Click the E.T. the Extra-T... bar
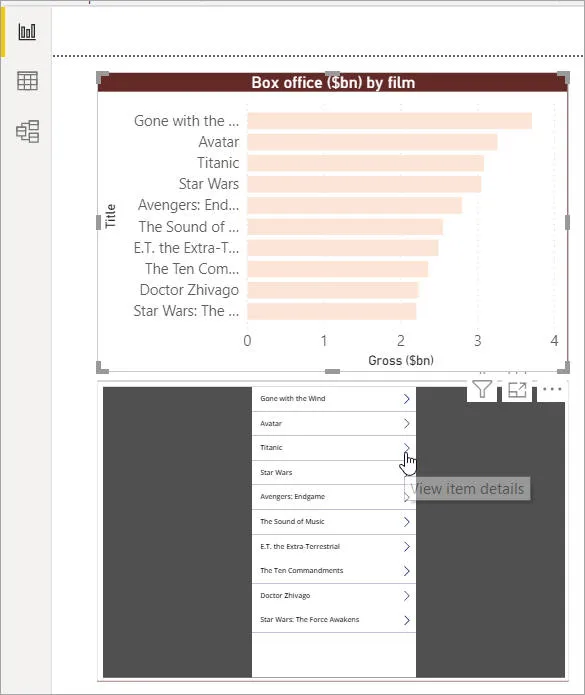 pyautogui.click(x=343, y=248)
